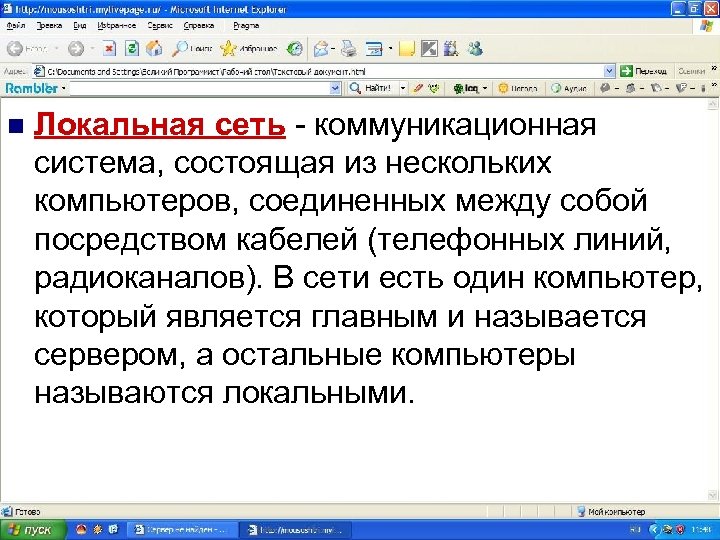Open Weather (Погода) toolbar button
This screenshot has height=540, width=720.
(518, 88)
